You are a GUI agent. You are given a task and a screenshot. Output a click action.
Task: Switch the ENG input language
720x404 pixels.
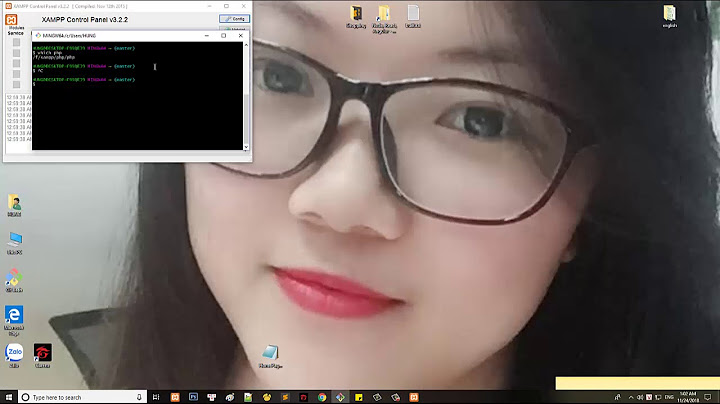pos(669,397)
